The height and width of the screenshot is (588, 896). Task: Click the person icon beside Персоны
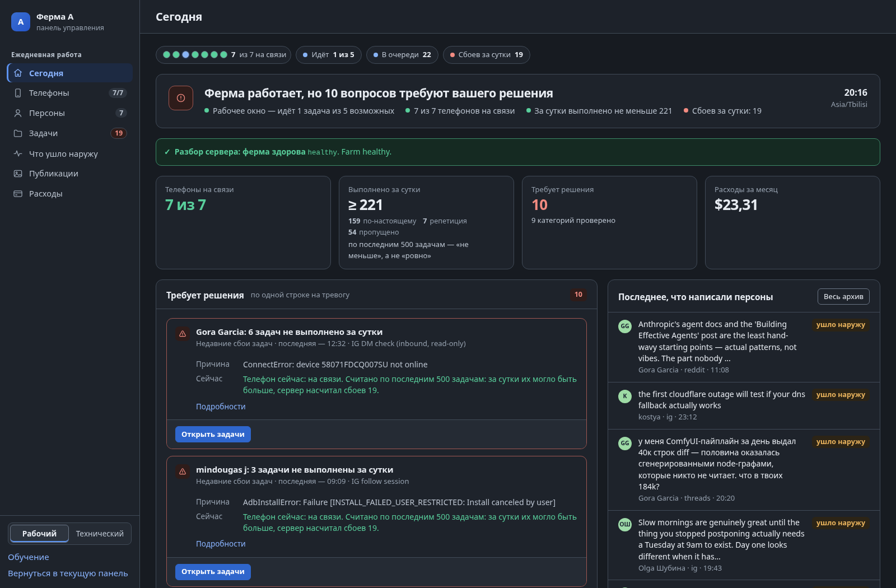coord(18,113)
